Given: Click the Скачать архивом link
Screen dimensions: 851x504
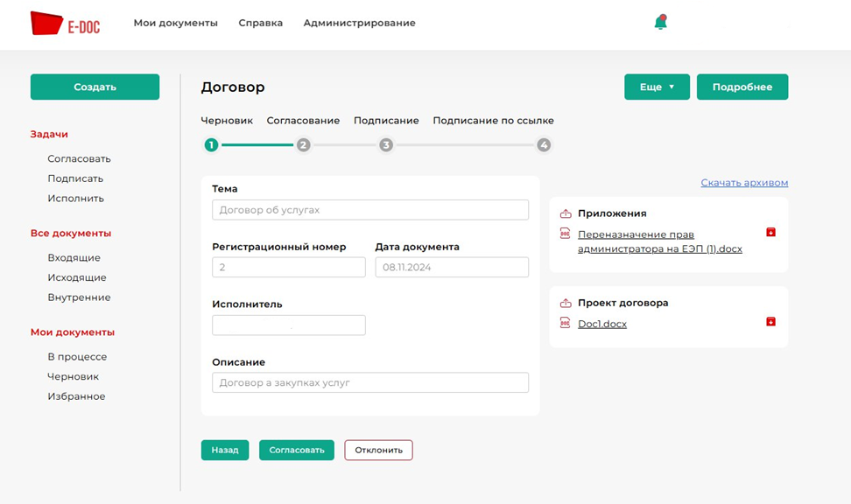Looking at the screenshot, I should click(x=744, y=183).
